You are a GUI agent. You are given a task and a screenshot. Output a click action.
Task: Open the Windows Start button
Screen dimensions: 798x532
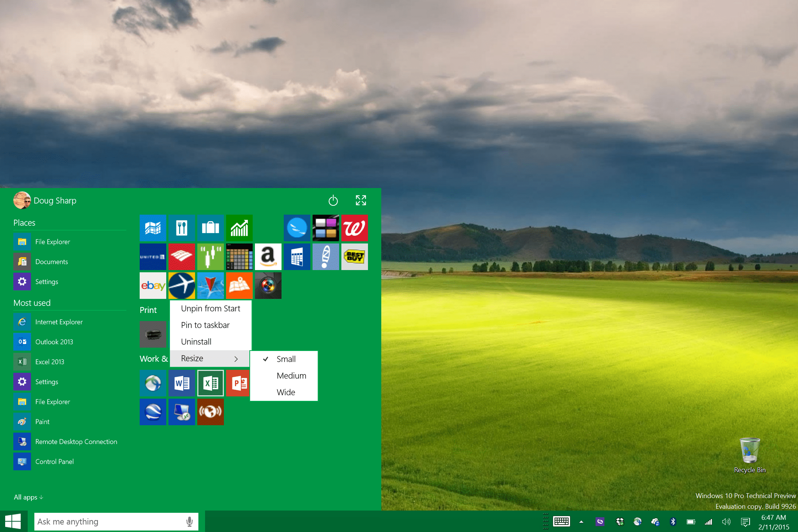(13, 521)
